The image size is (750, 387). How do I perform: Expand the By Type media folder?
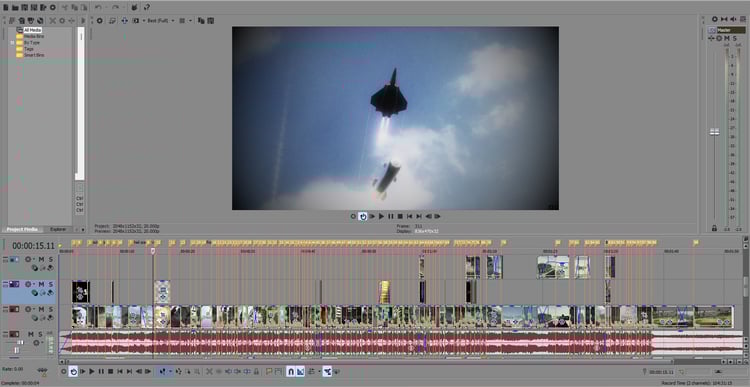pyautogui.click(x=12, y=43)
